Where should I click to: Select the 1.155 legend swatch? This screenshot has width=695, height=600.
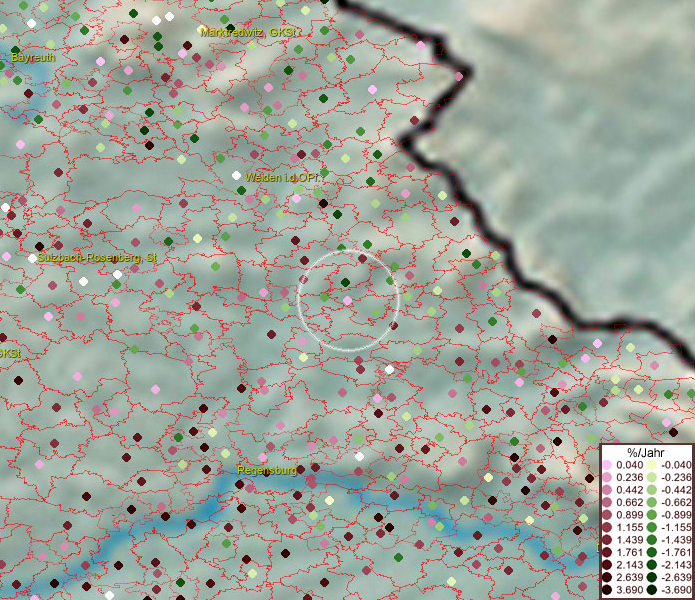(x=607, y=528)
